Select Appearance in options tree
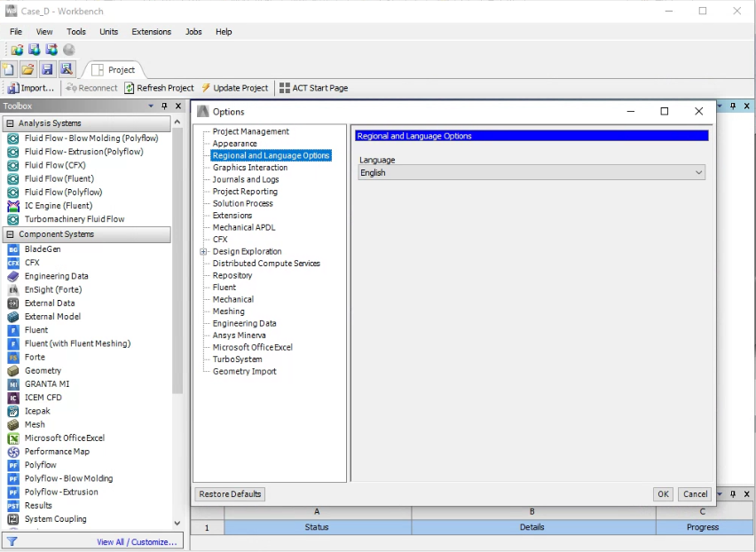Viewport: 756px width, 552px height. 234,144
